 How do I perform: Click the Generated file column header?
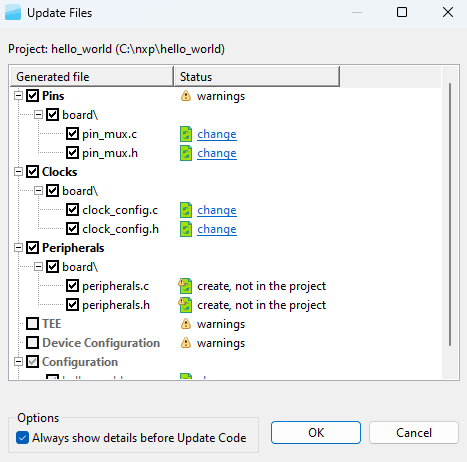pyautogui.click(x=92, y=77)
